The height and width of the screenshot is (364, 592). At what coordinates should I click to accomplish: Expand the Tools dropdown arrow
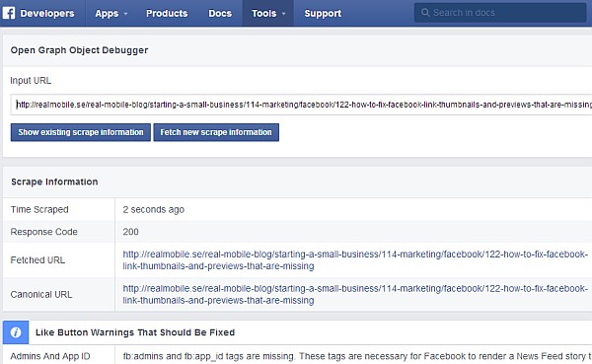point(283,14)
